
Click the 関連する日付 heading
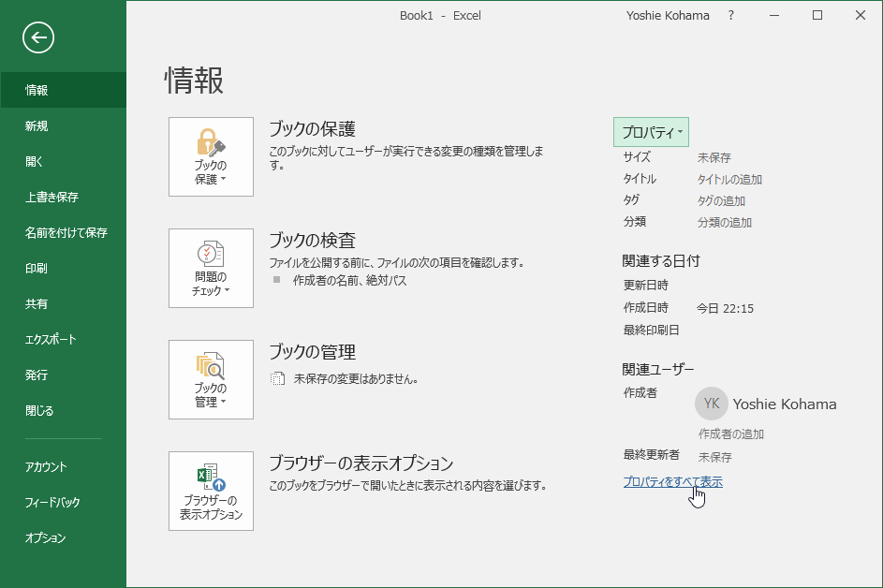(660, 261)
